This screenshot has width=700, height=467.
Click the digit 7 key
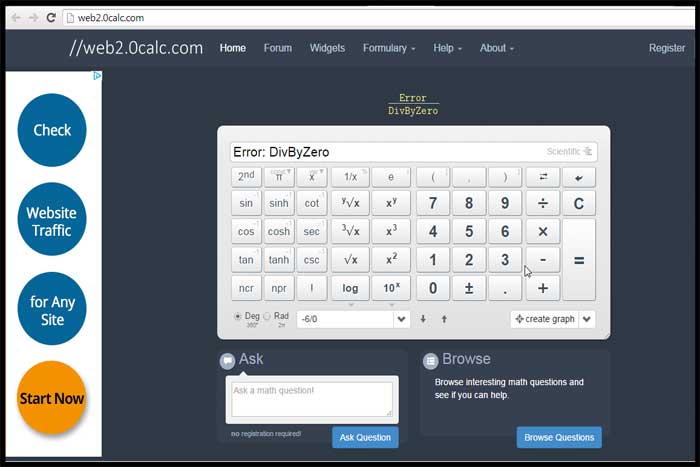[x=433, y=204]
